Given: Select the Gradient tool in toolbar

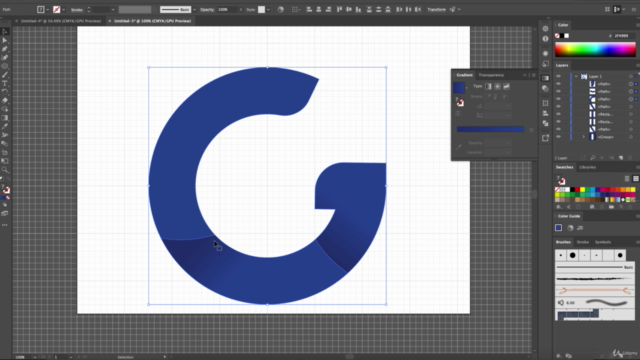Looking at the screenshot, I should pyautogui.click(x=5, y=118).
